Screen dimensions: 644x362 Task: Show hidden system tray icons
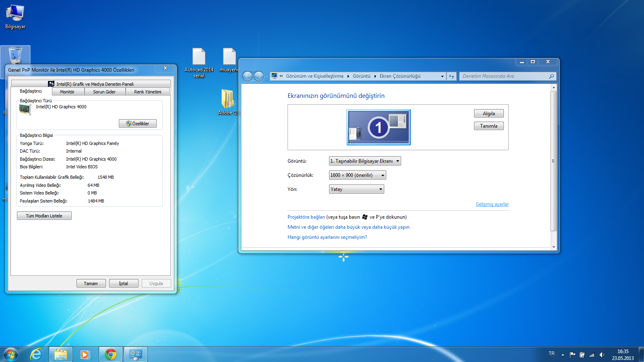[563, 355]
